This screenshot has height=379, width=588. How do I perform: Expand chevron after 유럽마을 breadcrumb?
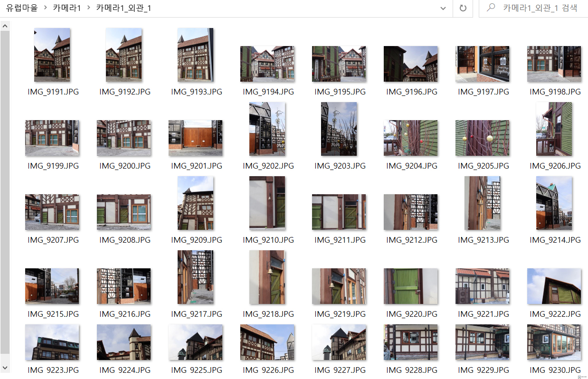click(x=45, y=8)
